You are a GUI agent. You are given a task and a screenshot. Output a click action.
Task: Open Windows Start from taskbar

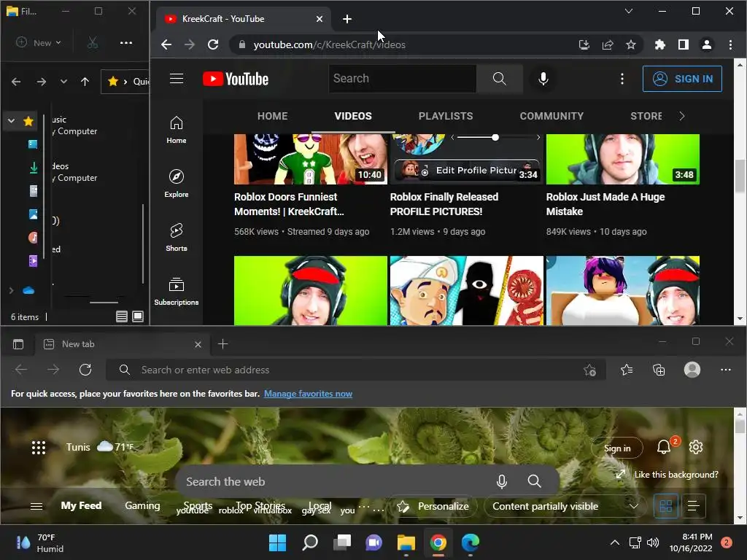point(277,542)
